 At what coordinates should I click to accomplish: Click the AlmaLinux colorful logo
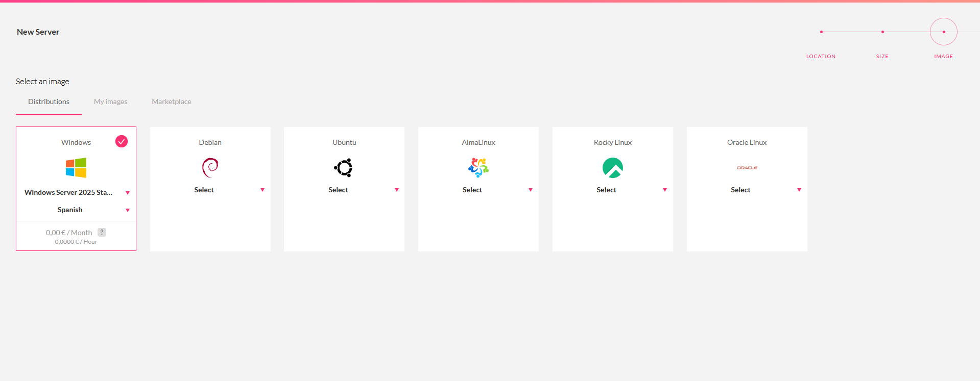pos(479,167)
